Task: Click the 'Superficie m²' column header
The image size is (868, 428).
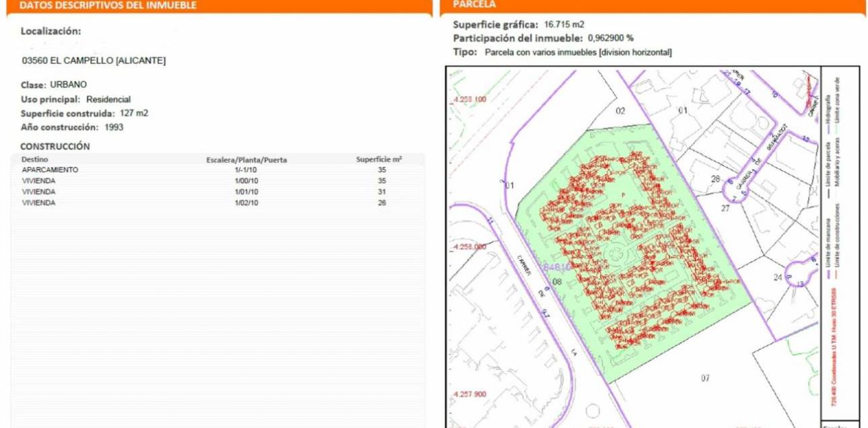Action: pos(379,159)
